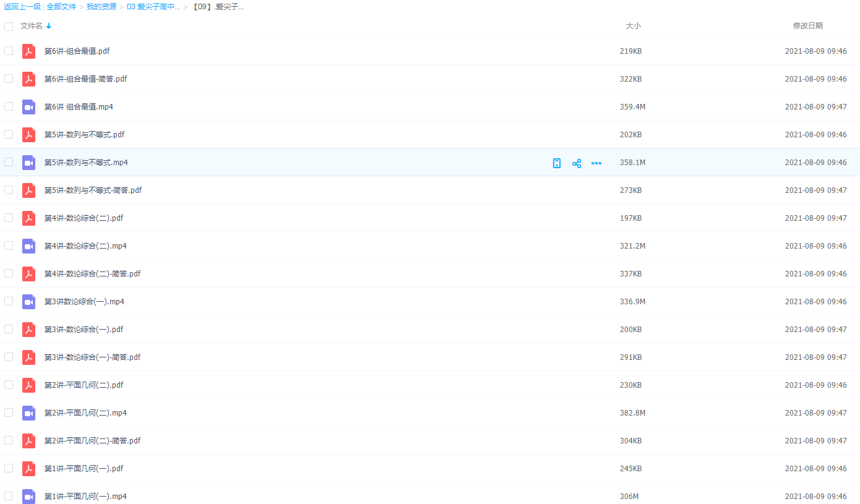Open the more options ellipsis menu

pyautogui.click(x=596, y=163)
